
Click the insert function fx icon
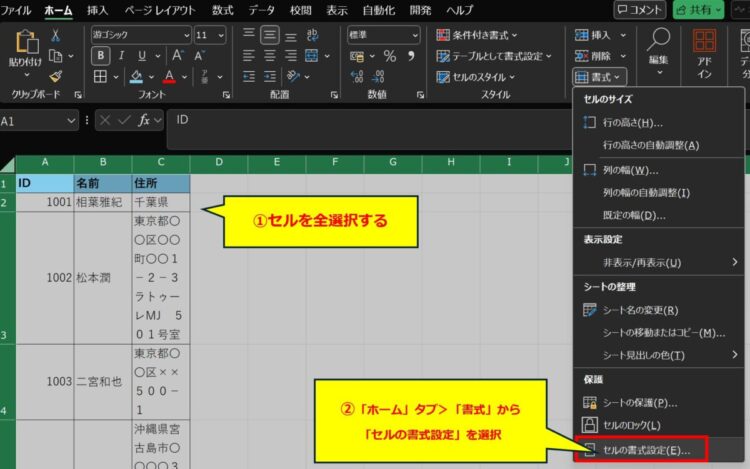(143, 120)
